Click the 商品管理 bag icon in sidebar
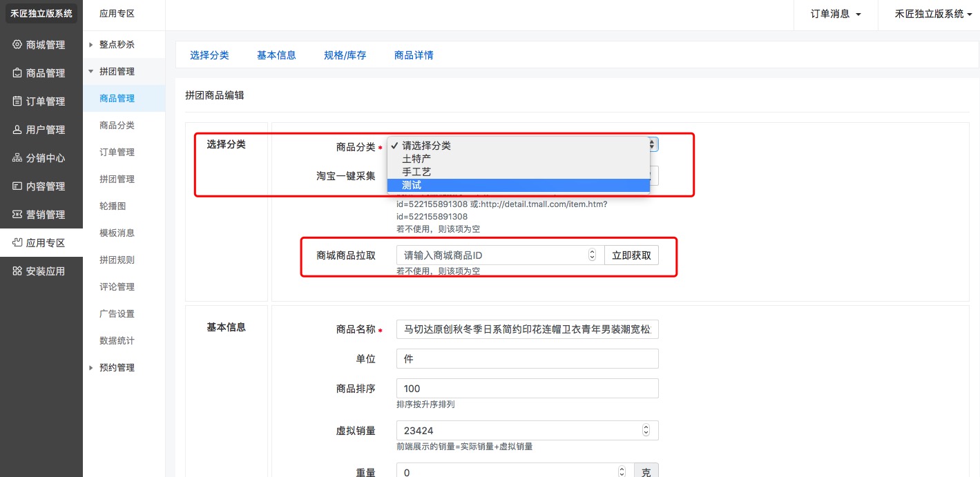980x477 pixels. [17, 73]
